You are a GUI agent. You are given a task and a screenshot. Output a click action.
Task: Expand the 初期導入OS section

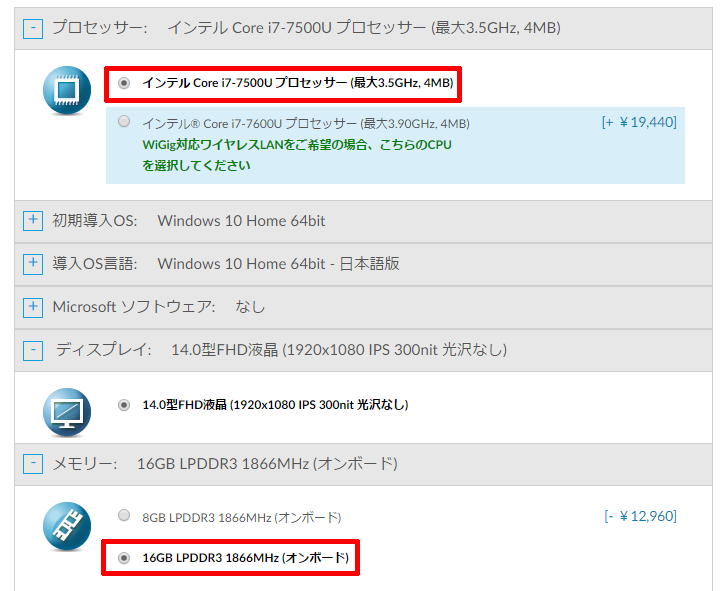tap(33, 221)
